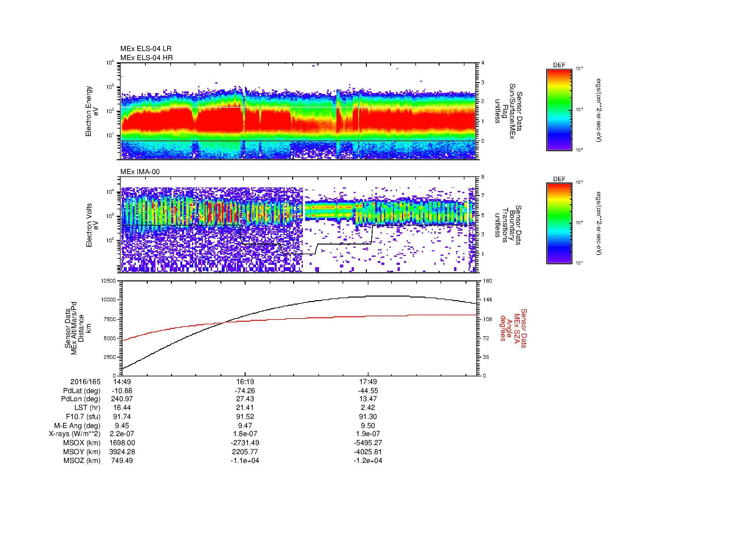Click the 'MSOY (km)' row label
756x534 pixels.
(x=82, y=452)
